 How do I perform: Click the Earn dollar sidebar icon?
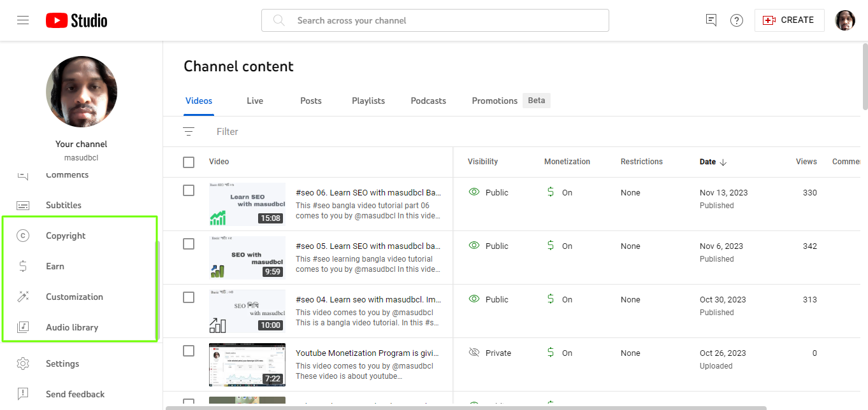pyautogui.click(x=23, y=266)
